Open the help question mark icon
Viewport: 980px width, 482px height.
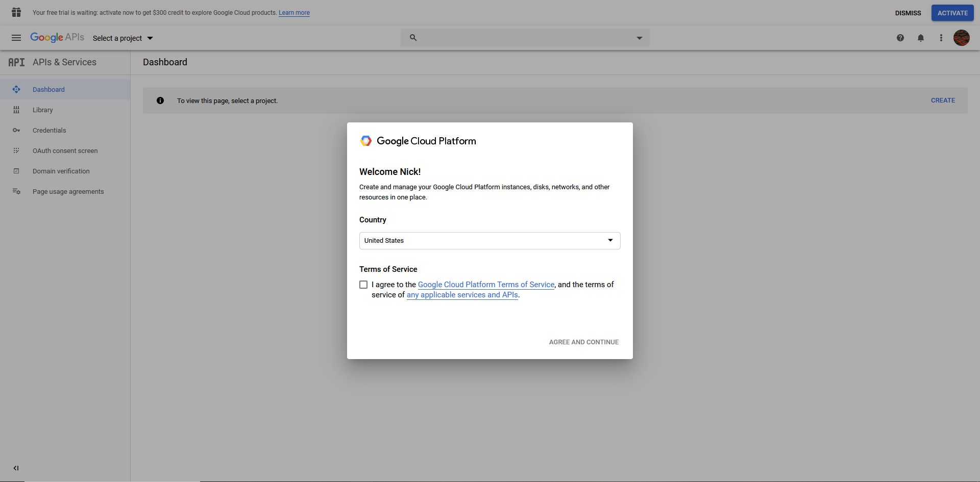point(900,38)
